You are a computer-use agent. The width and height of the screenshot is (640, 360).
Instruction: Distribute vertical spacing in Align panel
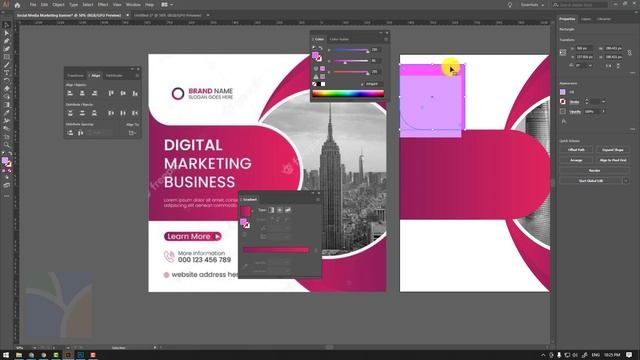[70, 133]
